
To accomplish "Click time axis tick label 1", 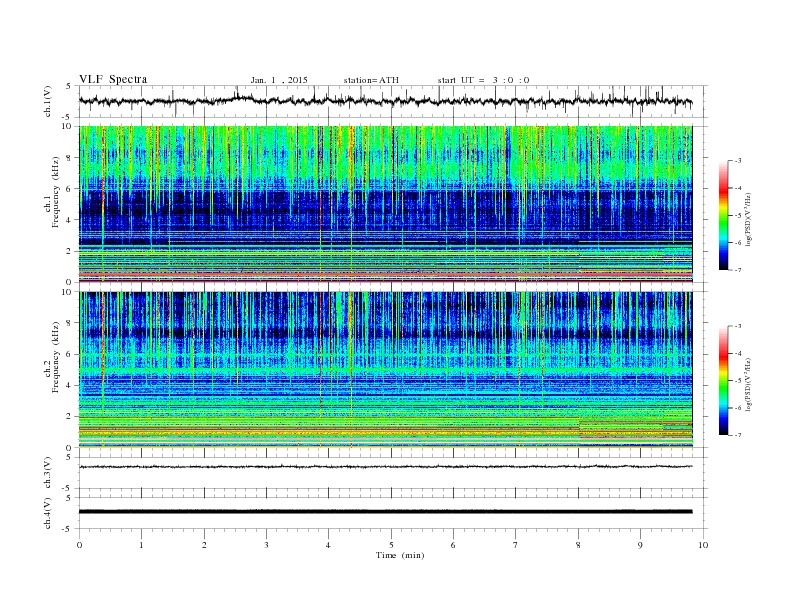I will click(x=141, y=545).
